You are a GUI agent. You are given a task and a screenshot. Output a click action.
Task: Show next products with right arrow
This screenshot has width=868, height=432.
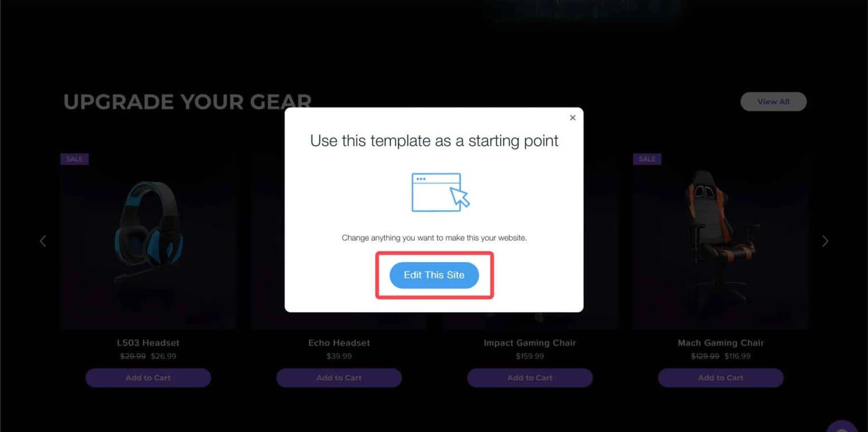825,241
